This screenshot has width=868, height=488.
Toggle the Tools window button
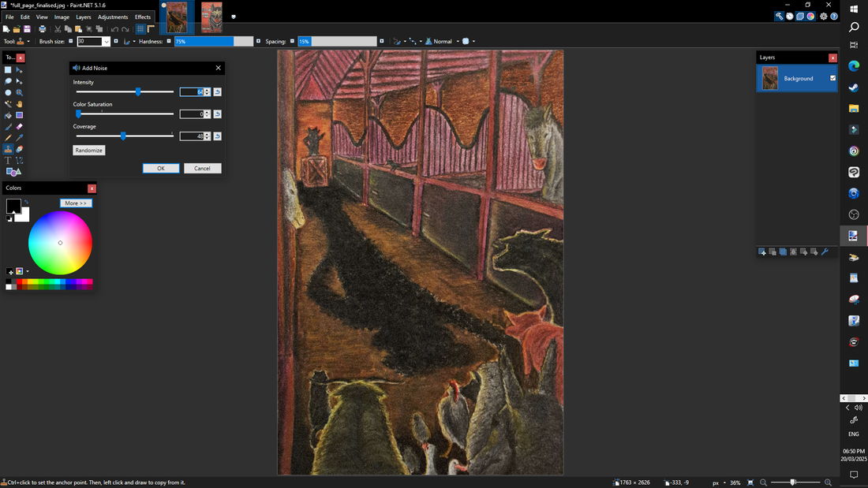point(779,17)
